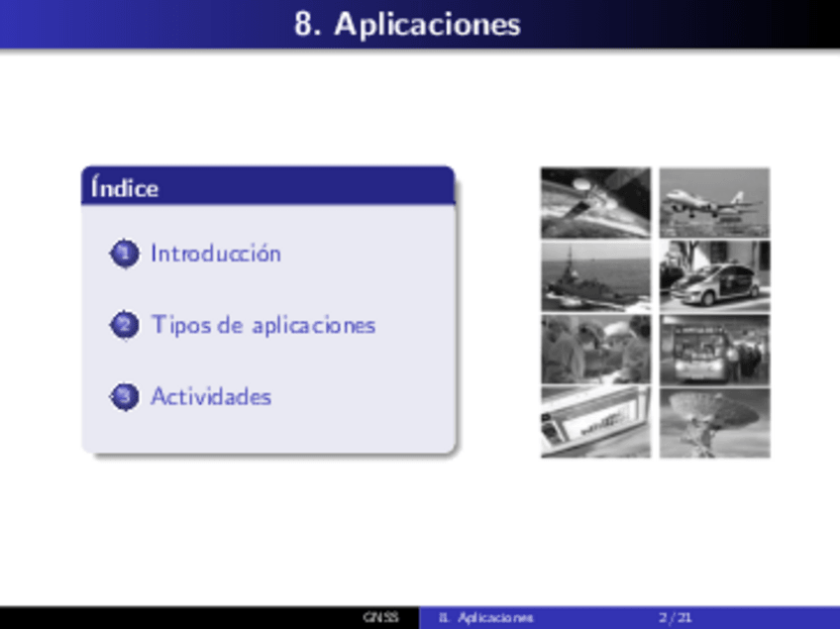840x629 pixels.
Task: Select the bus photo thumbnail
Action: tap(714, 350)
